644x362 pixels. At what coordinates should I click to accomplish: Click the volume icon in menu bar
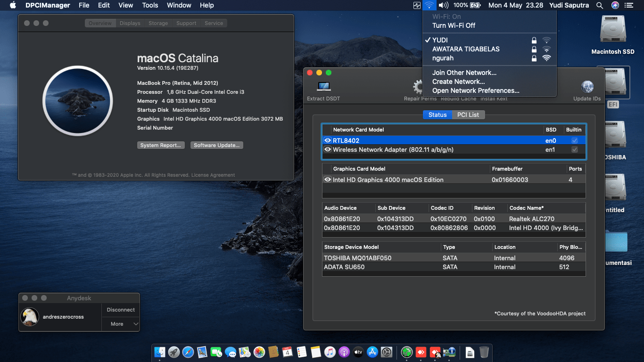click(x=443, y=5)
